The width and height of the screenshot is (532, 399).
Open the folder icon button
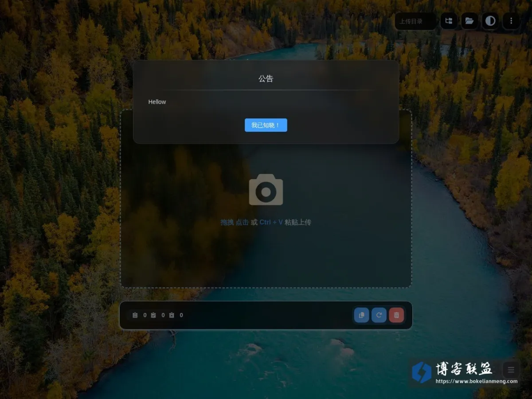click(x=469, y=21)
